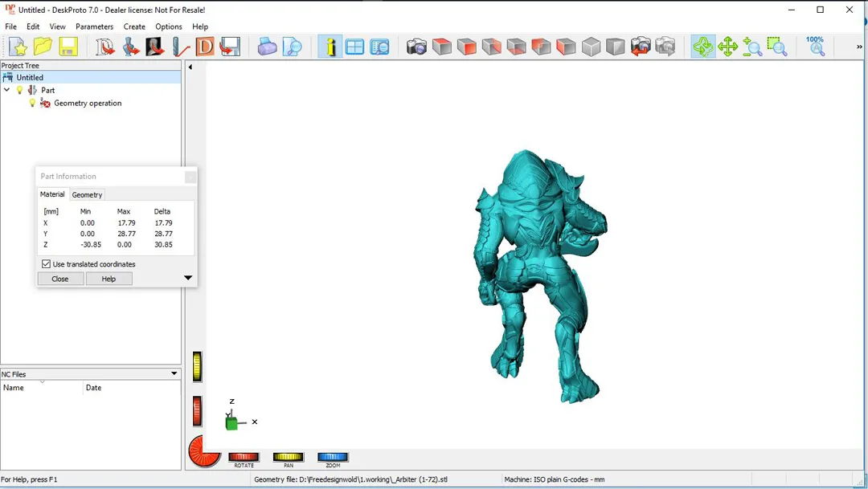Open Print Preview magnifier page icon
Screen dimensions: 868x489
click(x=292, y=47)
